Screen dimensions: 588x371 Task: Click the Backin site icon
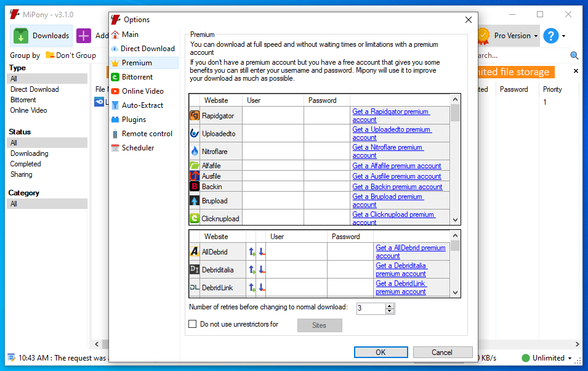click(x=195, y=186)
